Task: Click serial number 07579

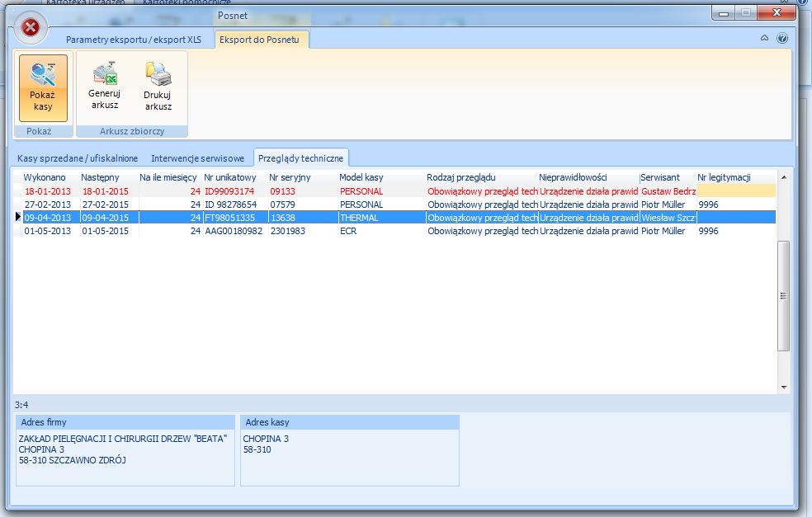Action: tap(283, 204)
